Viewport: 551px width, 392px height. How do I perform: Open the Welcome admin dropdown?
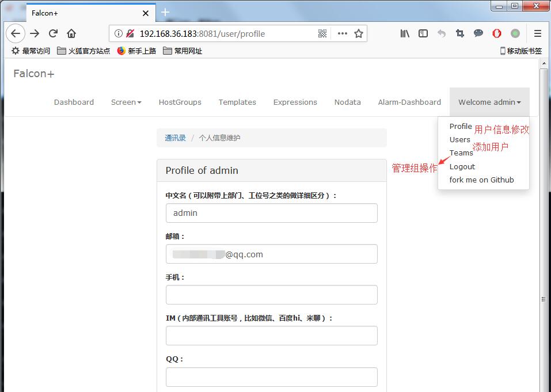pos(489,102)
